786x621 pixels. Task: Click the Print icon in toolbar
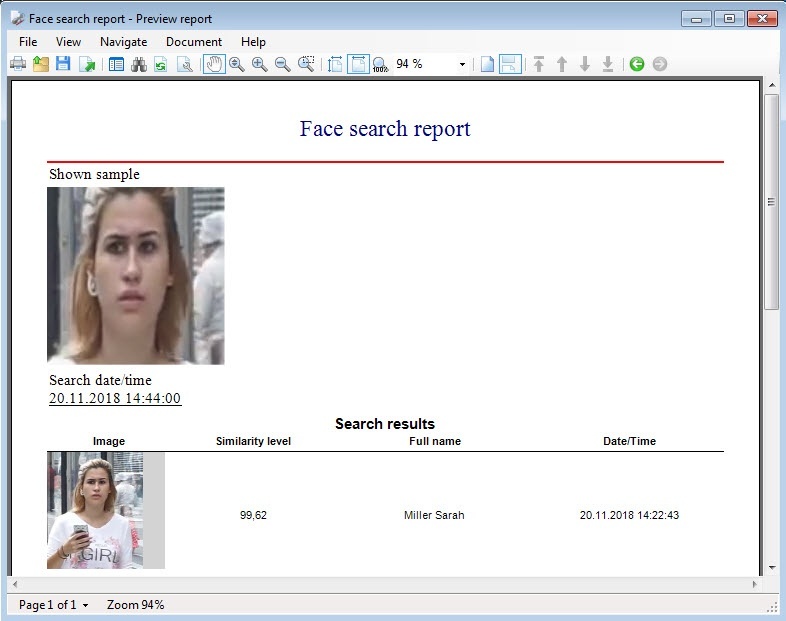18,64
